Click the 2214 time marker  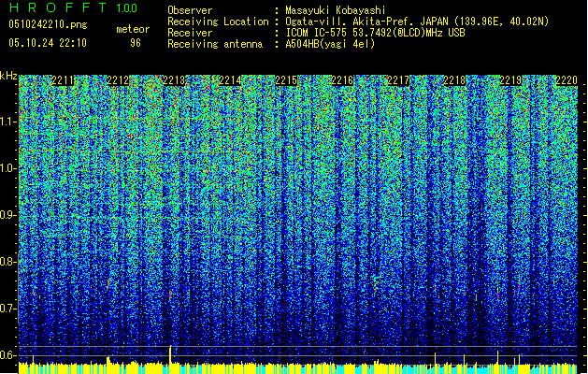coord(230,80)
